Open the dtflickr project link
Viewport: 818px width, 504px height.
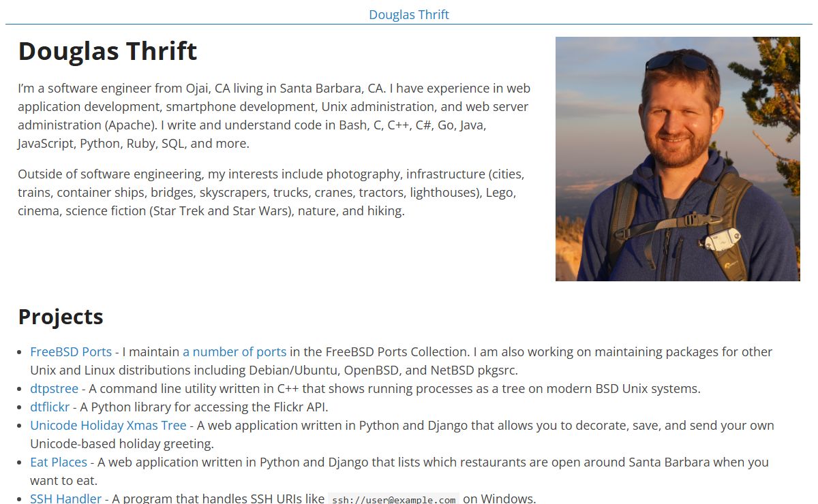tap(50, 407)
